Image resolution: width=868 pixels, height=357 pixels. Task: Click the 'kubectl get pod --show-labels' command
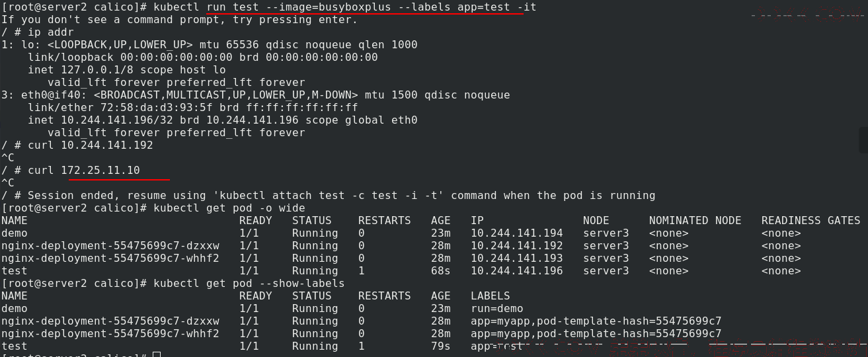249,284
